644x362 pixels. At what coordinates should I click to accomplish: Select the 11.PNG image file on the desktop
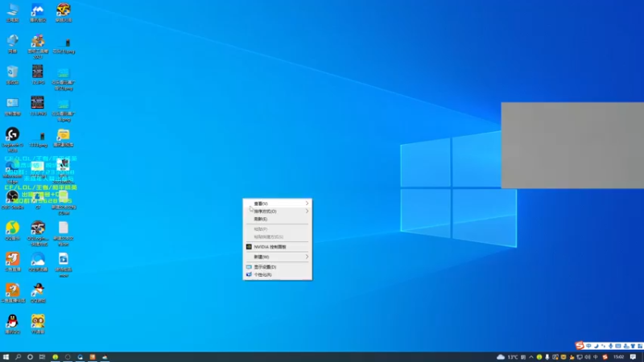(x=38, y=106)
